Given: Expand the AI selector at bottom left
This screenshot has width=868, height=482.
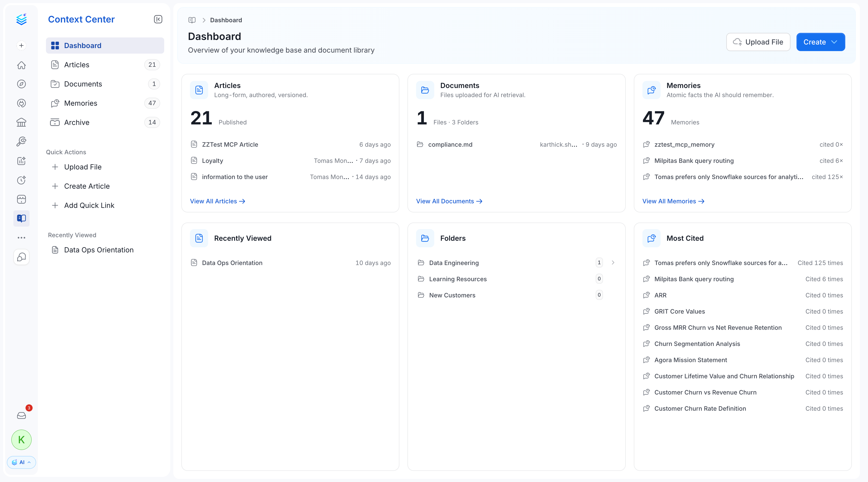Looking at the screenshot, I should click(21, 462).
